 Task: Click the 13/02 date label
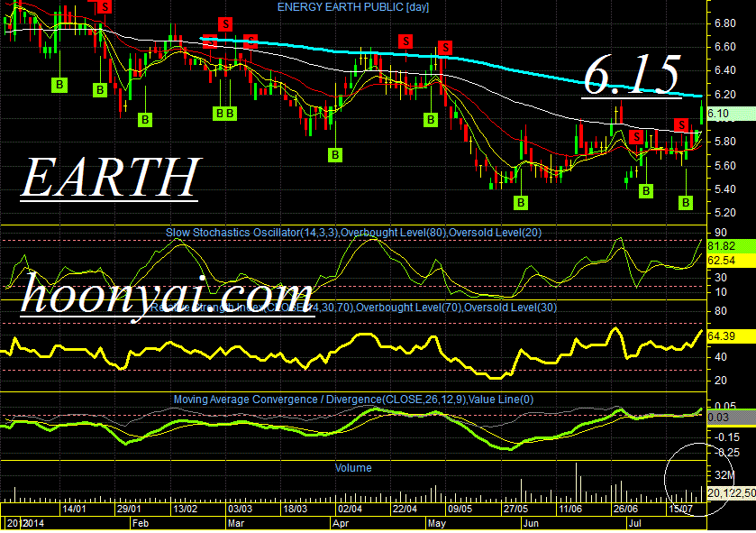tap(186, 509)
